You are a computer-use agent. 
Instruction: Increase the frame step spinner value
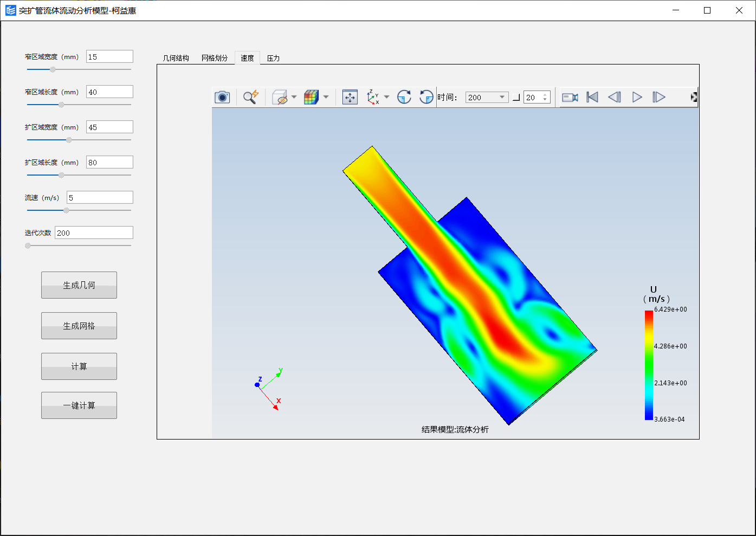[x=545, y=94]
